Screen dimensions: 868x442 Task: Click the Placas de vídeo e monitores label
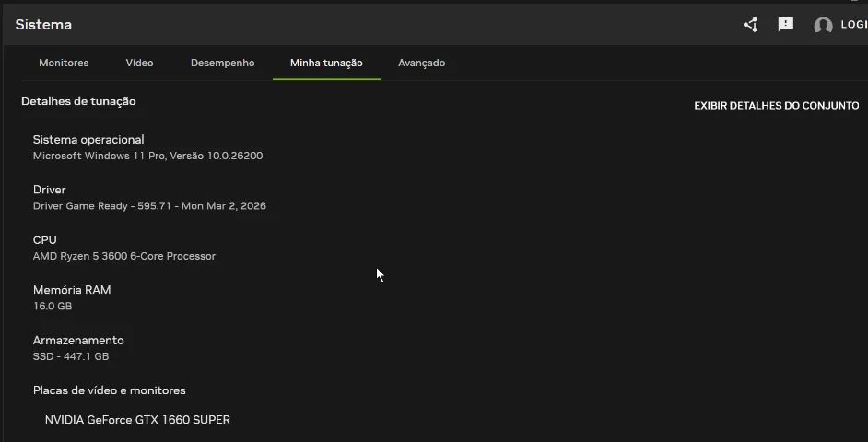tap(110, 390)
